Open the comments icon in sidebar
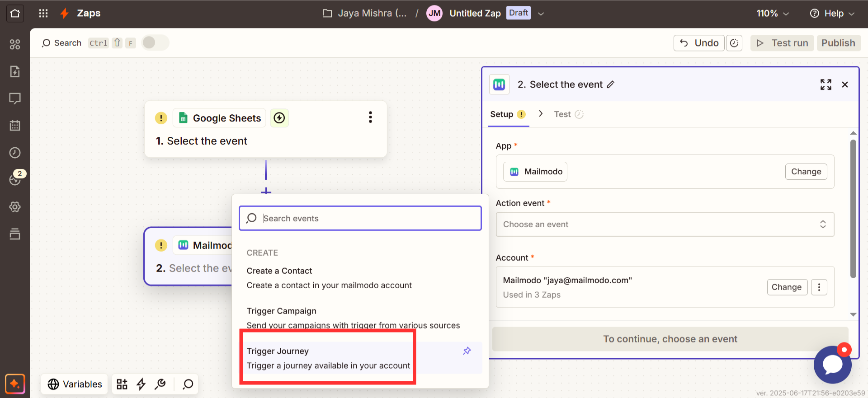The width and height of the screenshot is (868, 398). pyautogui.click(x=15, y=98)
